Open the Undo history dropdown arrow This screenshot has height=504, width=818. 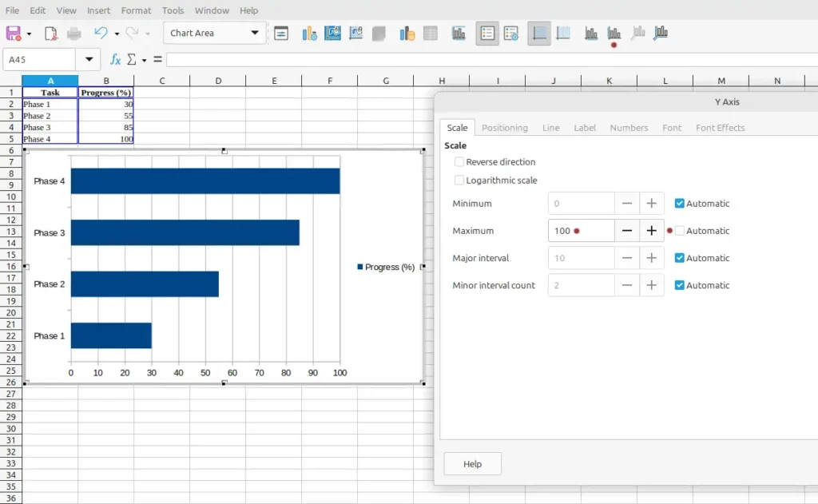(117, 34)
